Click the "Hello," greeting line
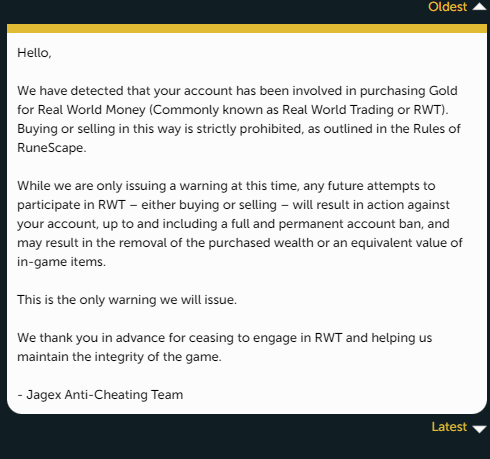The image size is (490, 459). 34,53
